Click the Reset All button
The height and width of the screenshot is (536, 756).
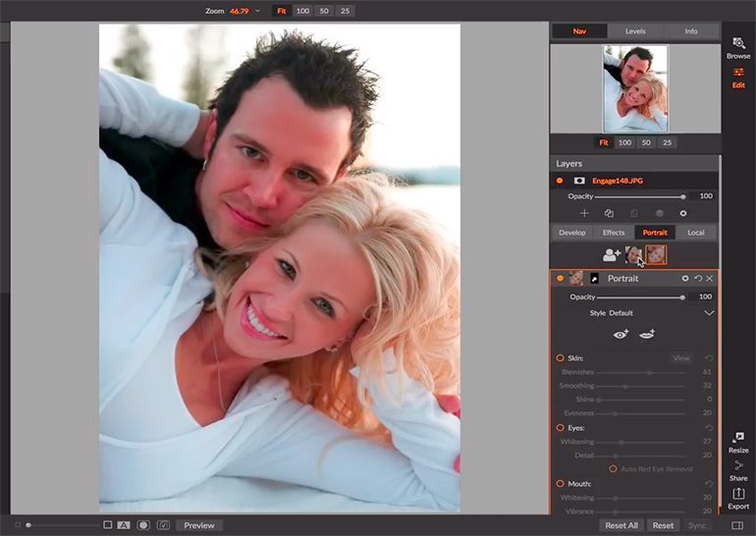point(621,525)
